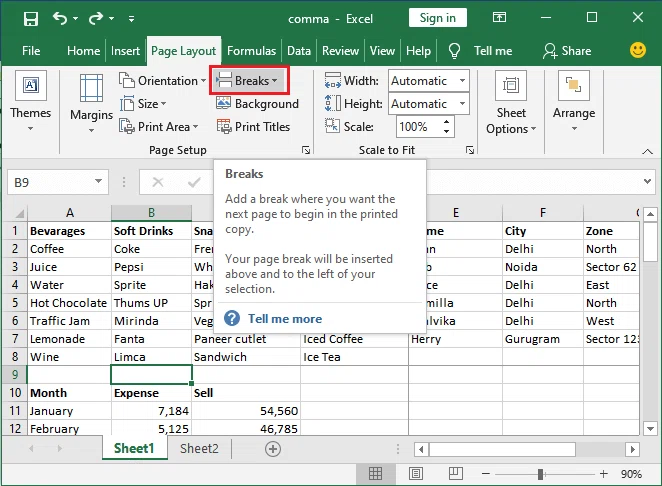Open the View tab

click(x=382, y=51)
